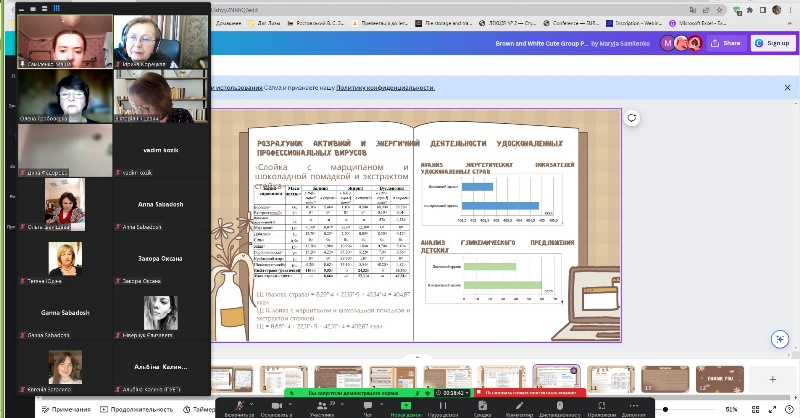Select second view icon in video panel
The height and width of the screenshot is (418, 800).
tap(34, 9)
